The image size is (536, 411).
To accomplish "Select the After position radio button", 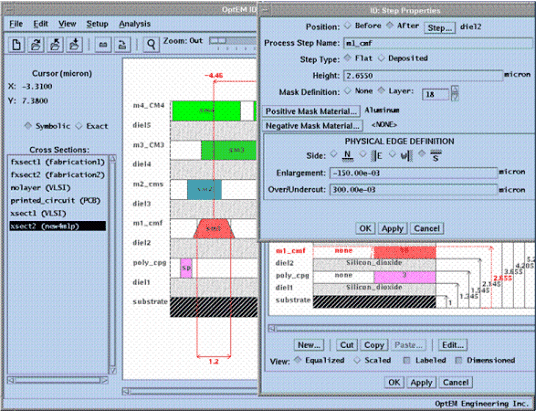I will [389, 25].
